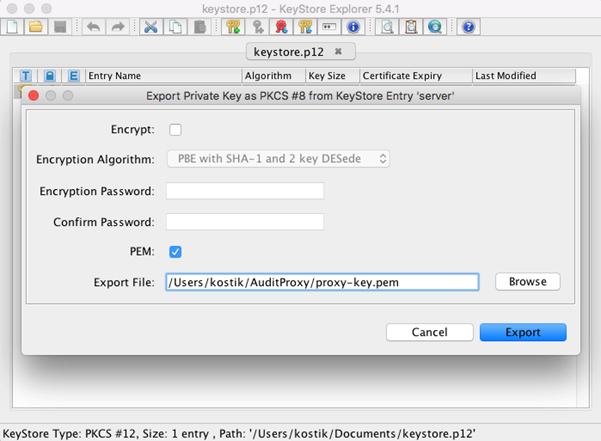Click the Cancel button
Image resolution: width=601 pixels, height=441 pixels.
coord(429,332)
